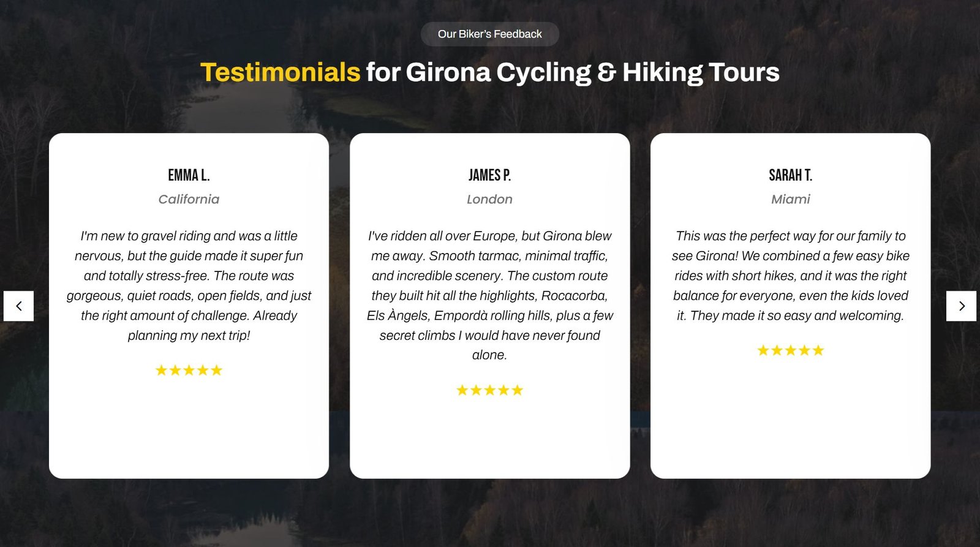This screenshot has width=980, height=547.
Task: Click the previous testimonial arrow
Action: click(x=18, y=306)
